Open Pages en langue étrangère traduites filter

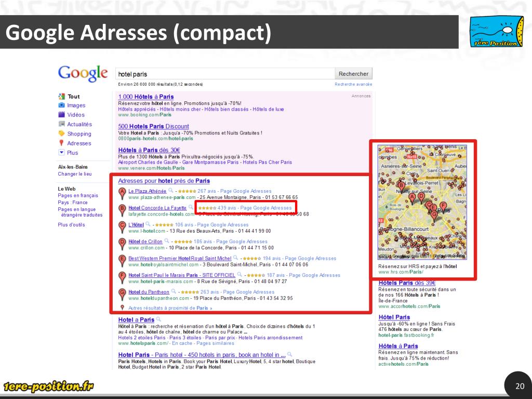(80, 212)
